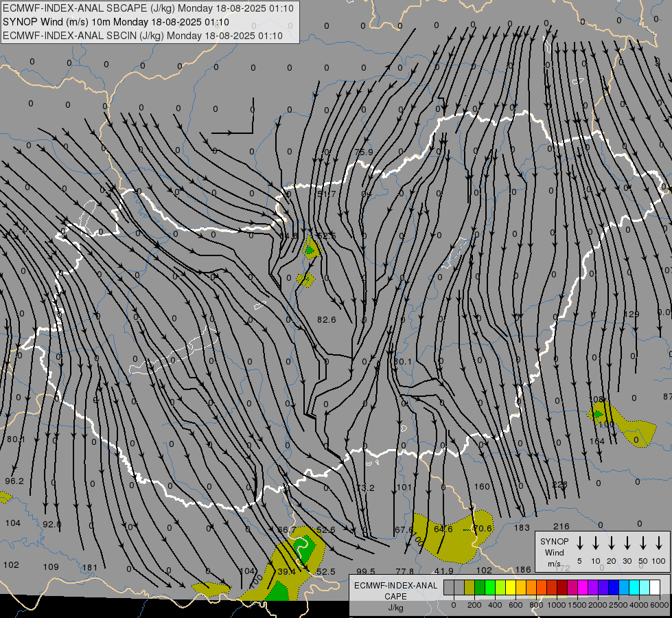672x618 pixels.
Task: Click the map value 80.1
Action: point(16,439)
